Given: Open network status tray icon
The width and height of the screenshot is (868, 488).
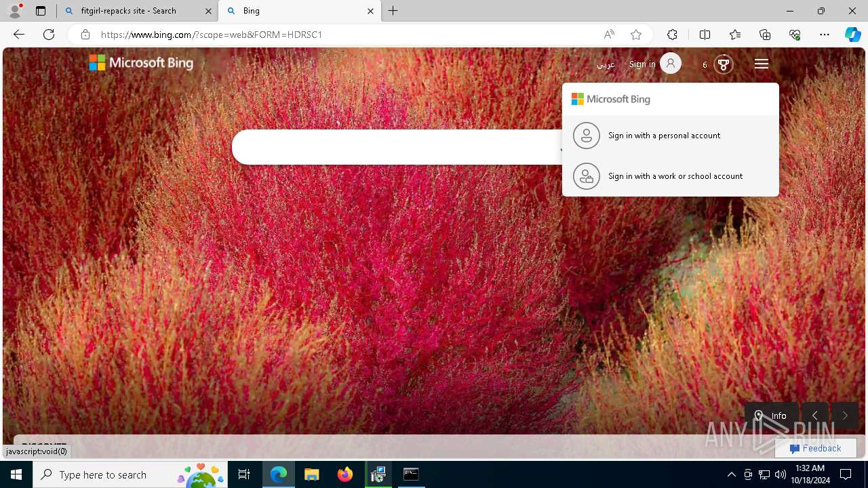Looking at the screenshot, I should 764,474.
